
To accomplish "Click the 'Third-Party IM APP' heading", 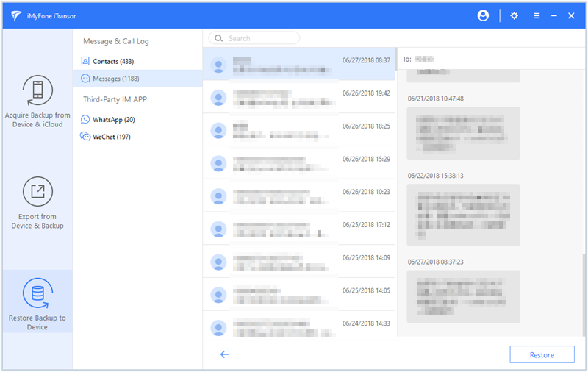I will (115, 99).
